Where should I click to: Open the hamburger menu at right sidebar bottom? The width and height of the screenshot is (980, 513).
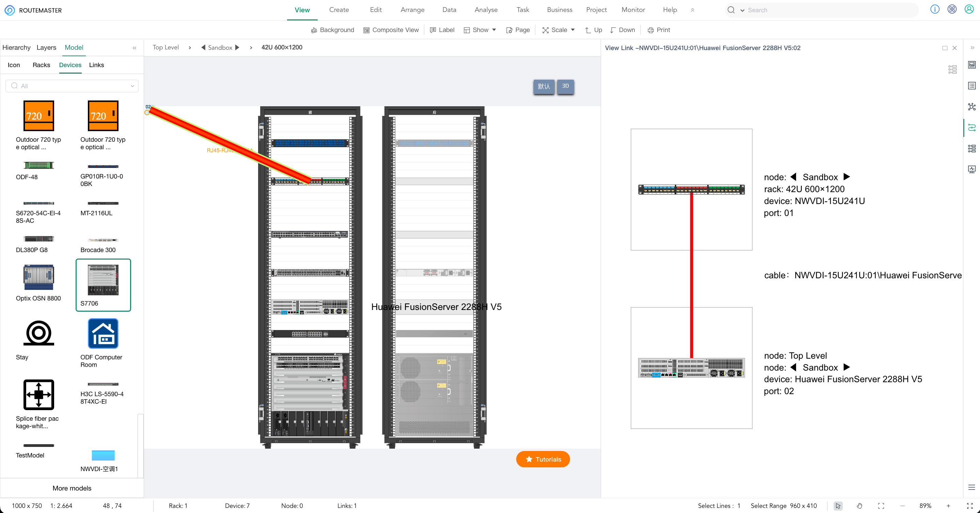971,487
